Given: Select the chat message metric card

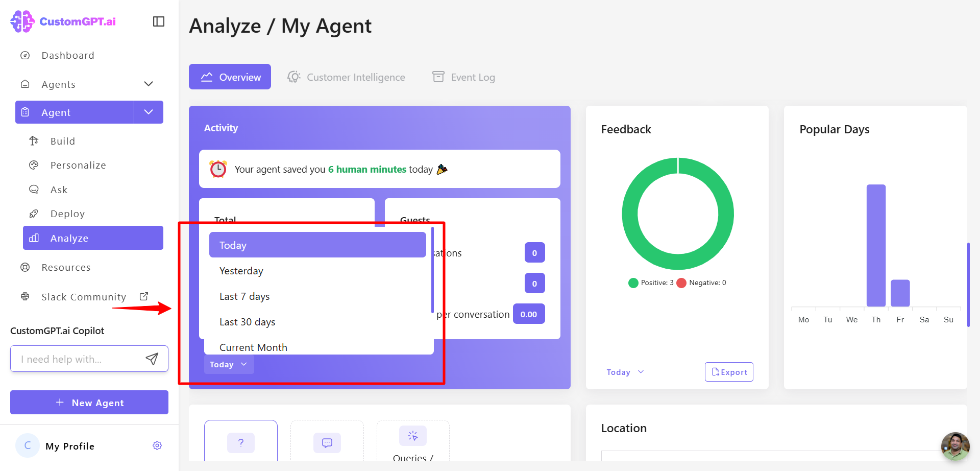Looking at the screenshot, I should click(x=327, y=441).
